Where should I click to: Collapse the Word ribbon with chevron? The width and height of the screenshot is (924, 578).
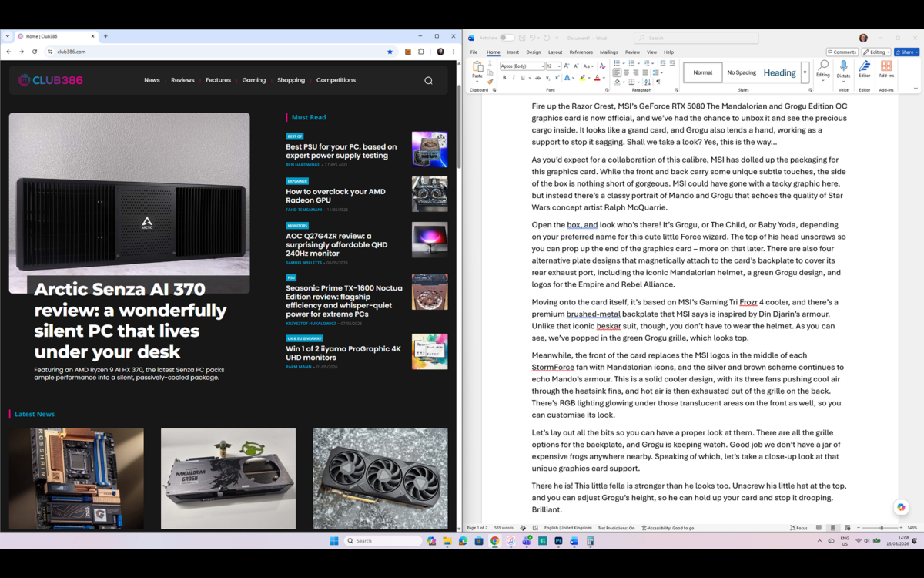click(x=916, y=89)
